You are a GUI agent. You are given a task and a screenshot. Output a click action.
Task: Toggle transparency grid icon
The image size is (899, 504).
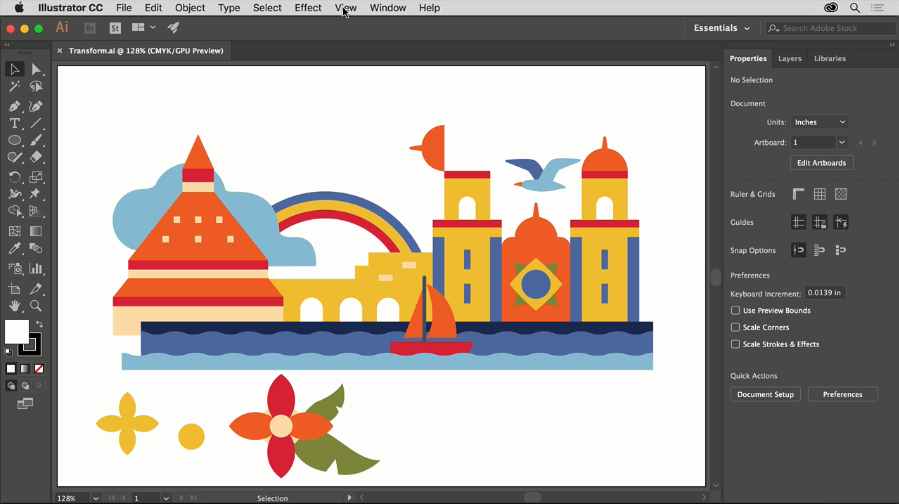(x=841, y=194)
